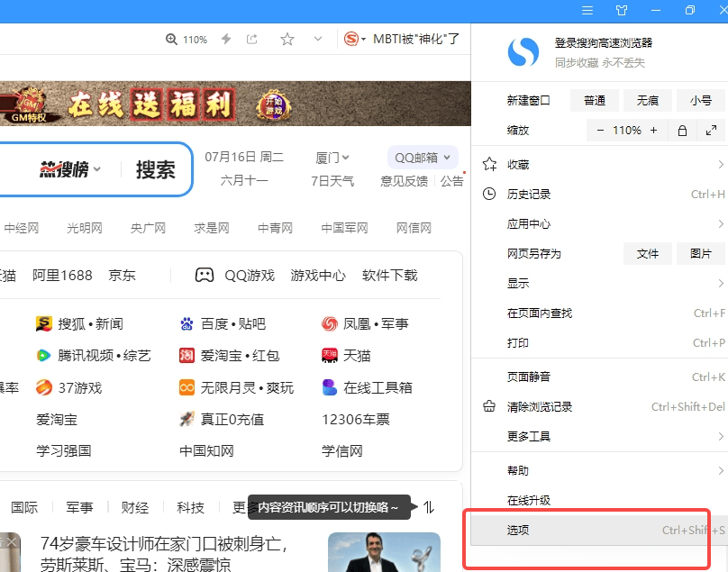Open 7日天气 forecast link
The width and height of the screenshot is (728, 572).
(x=332, y=180)
